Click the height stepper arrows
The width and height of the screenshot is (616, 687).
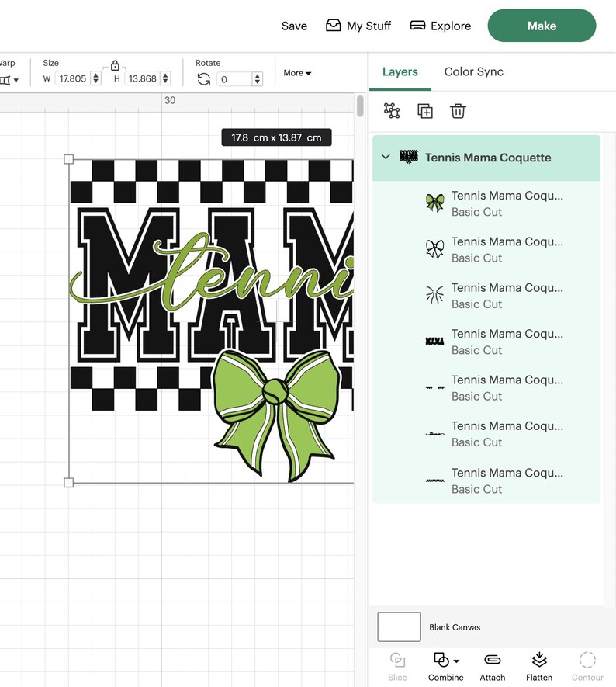click(x=165, y=79)
